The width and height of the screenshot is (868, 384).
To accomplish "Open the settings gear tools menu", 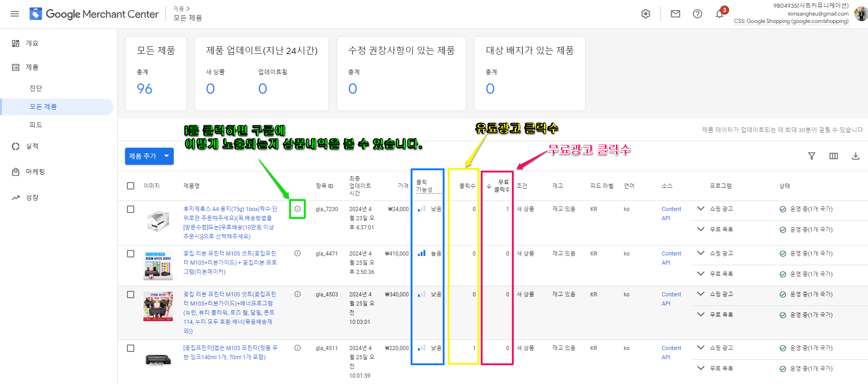I will [646, 14].
